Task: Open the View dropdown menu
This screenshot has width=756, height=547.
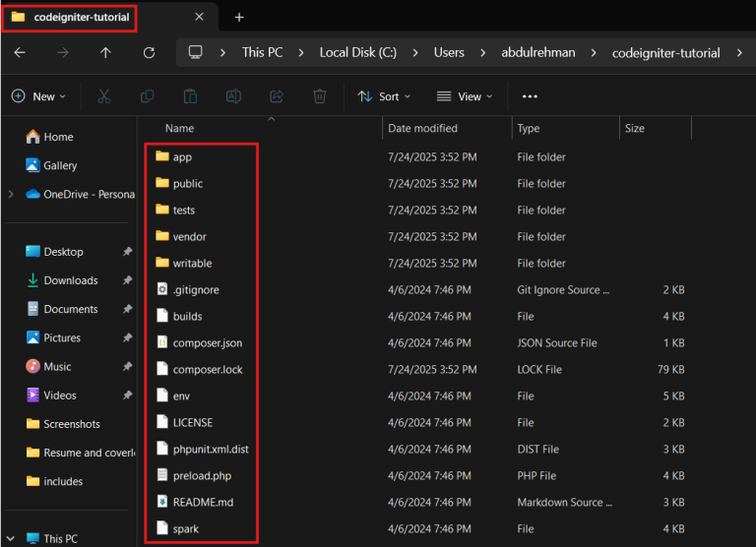Action: point(465,96)
